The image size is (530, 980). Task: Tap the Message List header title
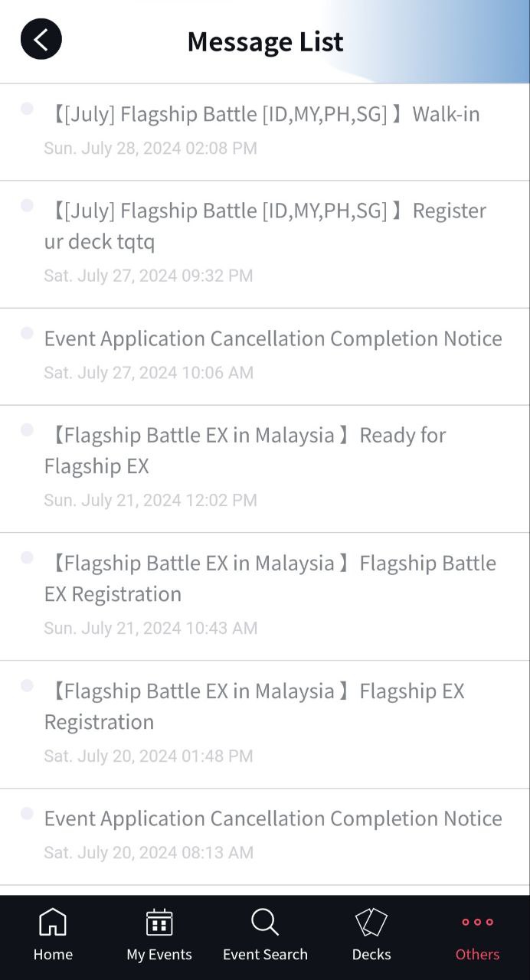click(x=265, y=41)
